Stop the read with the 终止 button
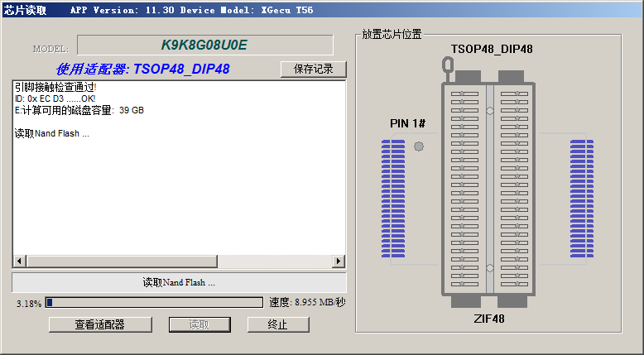 click(278, 324)
